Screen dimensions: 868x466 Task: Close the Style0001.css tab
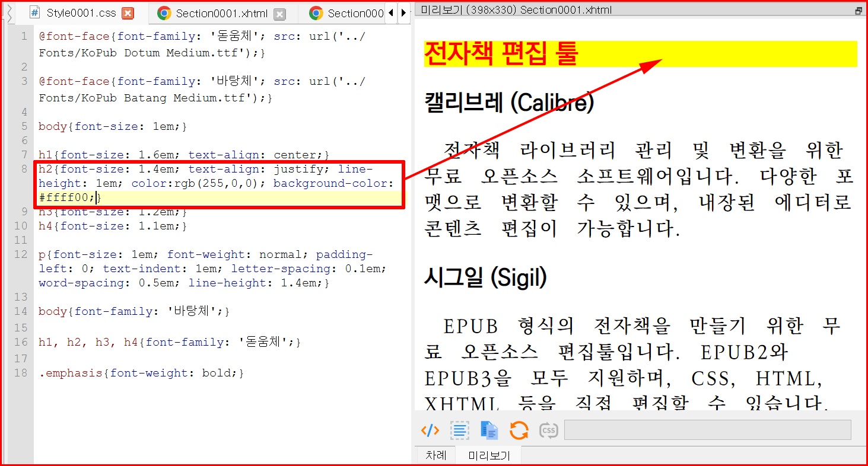point(127,14)
